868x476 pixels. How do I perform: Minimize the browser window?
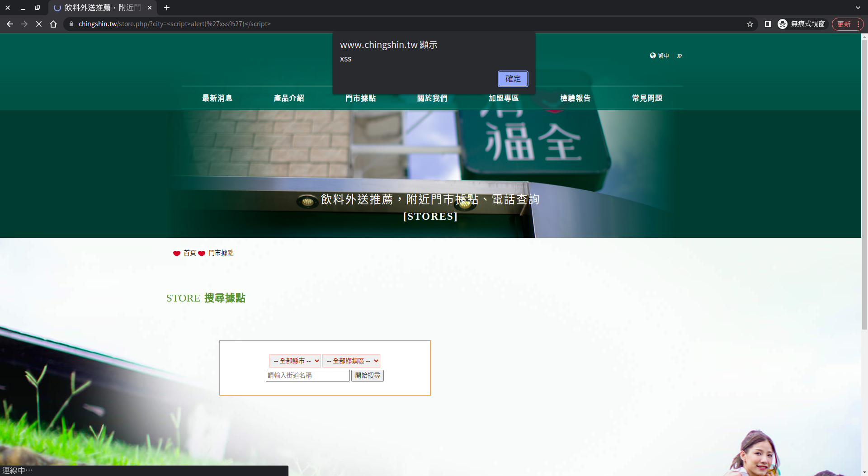23,8
